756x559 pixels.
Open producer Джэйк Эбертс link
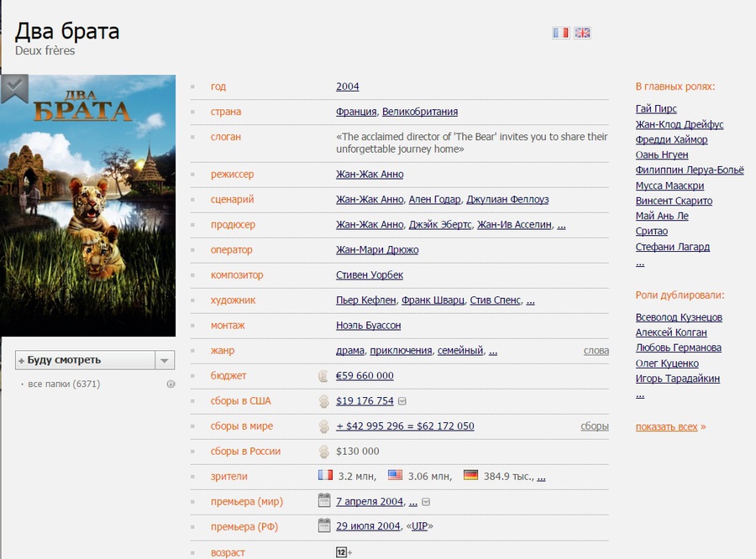[x=439, y=225]
